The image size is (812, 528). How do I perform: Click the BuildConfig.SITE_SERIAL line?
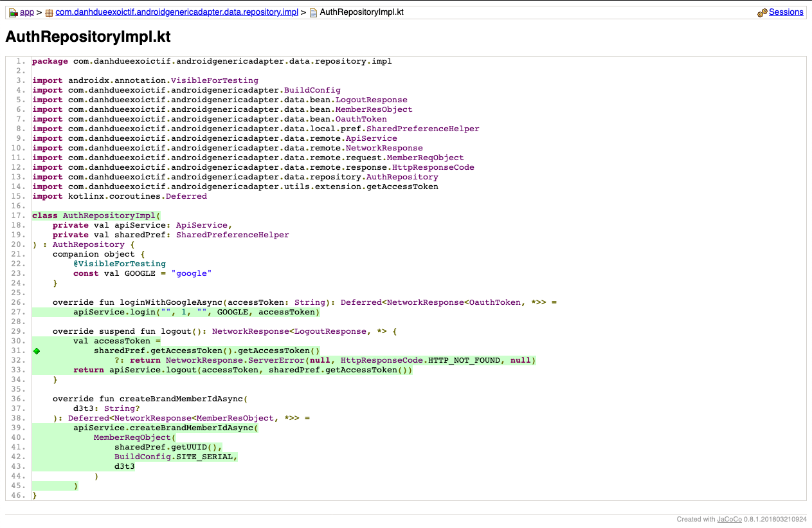(x=176, y=457)
